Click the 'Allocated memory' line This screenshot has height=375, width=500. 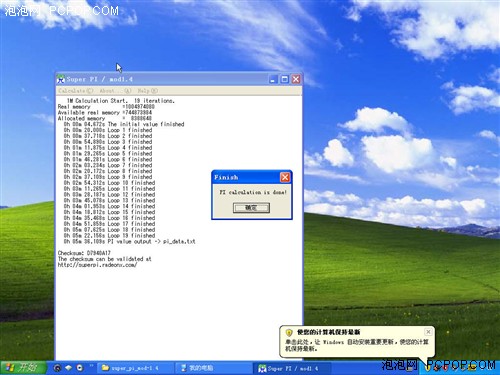[x=105, y=118]
